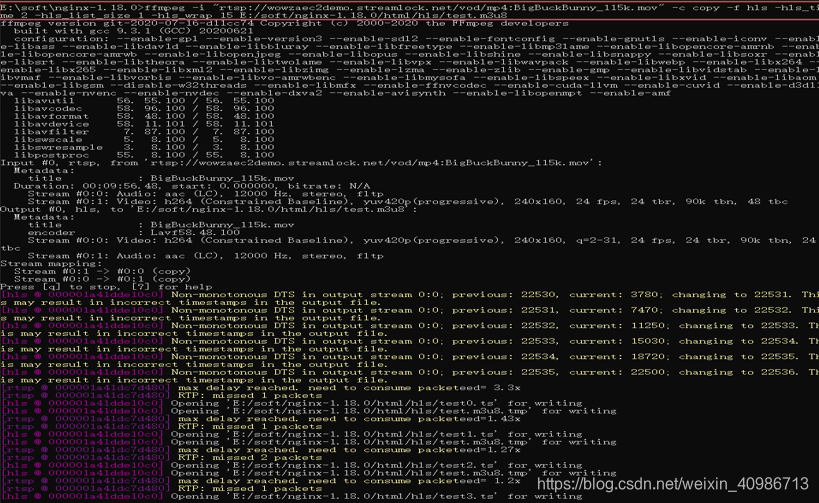Select the 'ffmpeg version git-2020-07-16' line
The image size is (819, 503).
click(285, 24)
